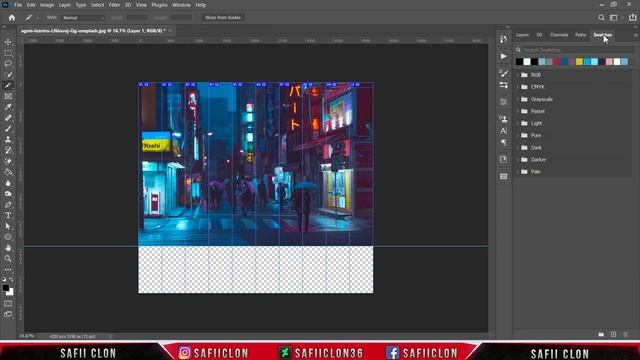Image resolution: width=640 pixels, height=360 pixels.
Task: Swap foreground and background colors
Action: tap(11, 280)
